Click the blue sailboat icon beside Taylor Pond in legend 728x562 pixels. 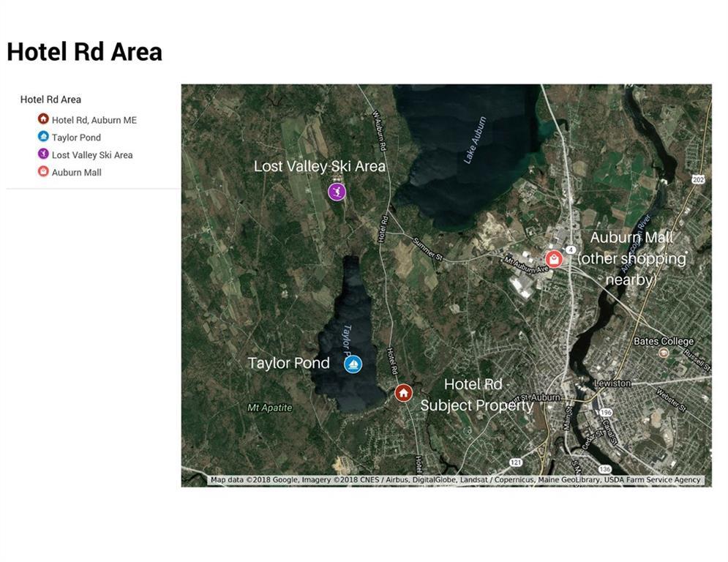43,137
